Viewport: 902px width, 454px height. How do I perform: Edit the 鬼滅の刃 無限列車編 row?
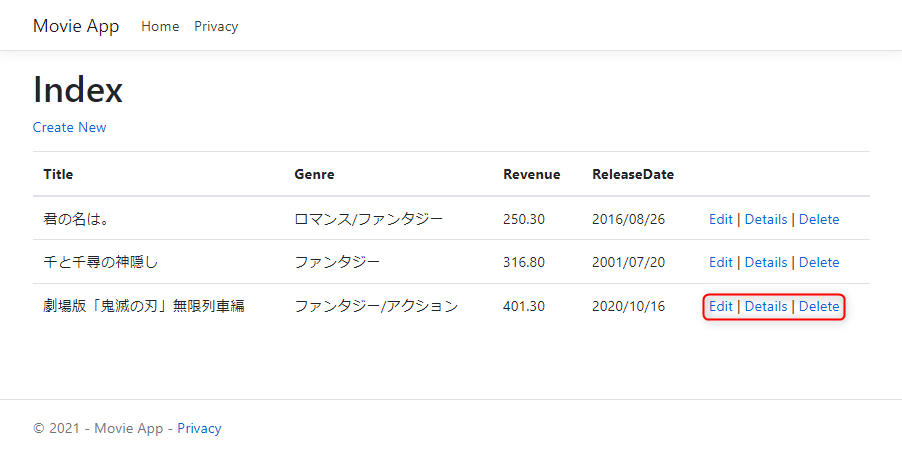(721, 306)
